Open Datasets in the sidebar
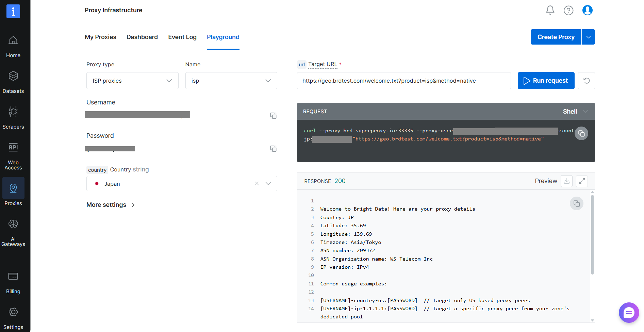The height and width of the screenshot is (332, 644). (x=13, y=83)
